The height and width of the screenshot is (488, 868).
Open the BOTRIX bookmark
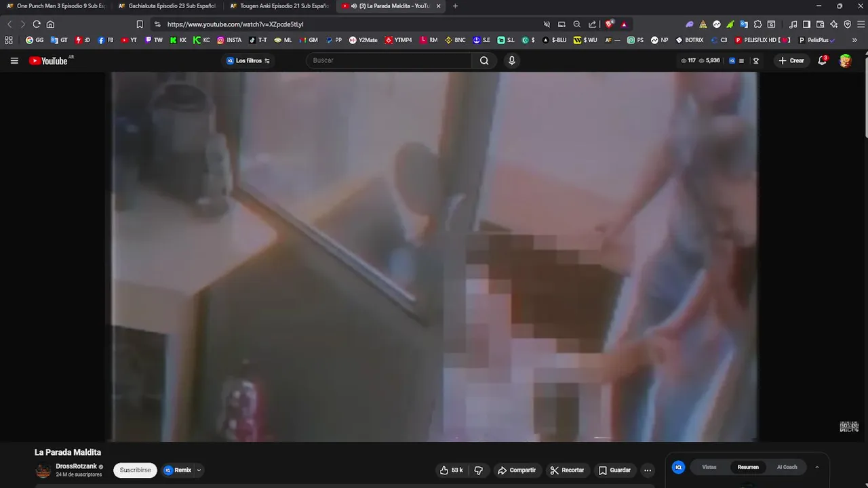point(690,40)
